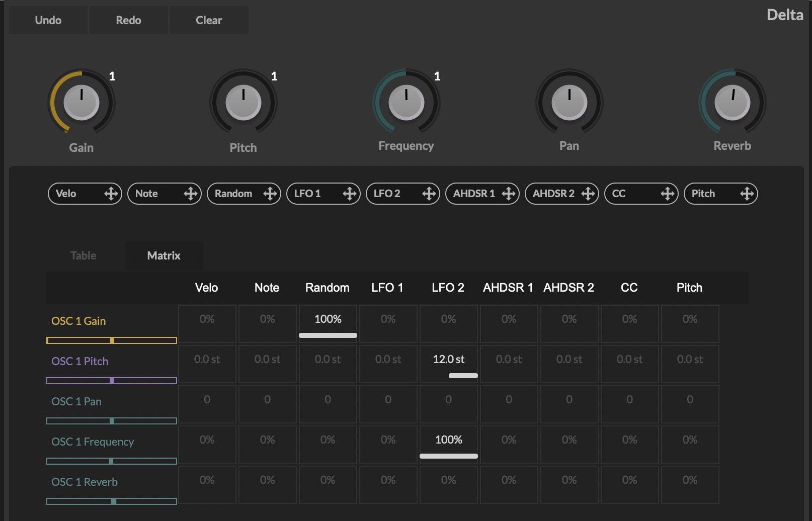Select the Matrix tab
This screenshot has width=812, height=521.
(164, 255)
